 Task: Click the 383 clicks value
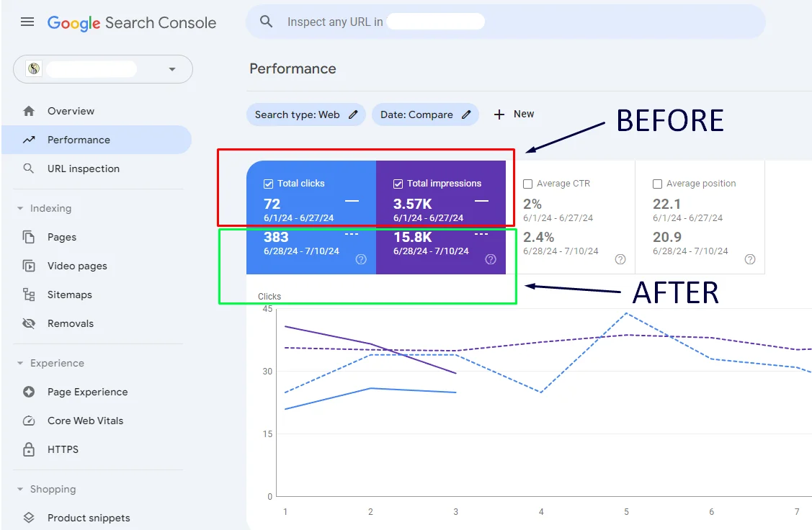(x=276, y=237)
